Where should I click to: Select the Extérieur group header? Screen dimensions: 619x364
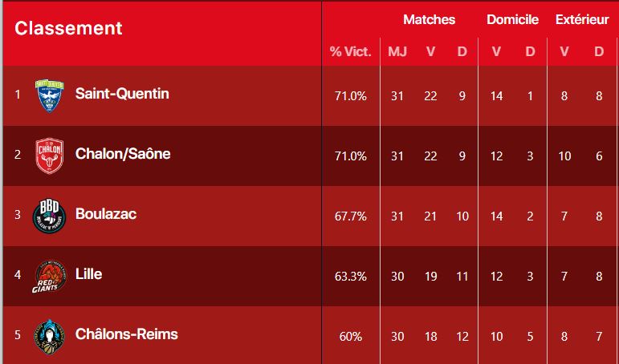582,19
